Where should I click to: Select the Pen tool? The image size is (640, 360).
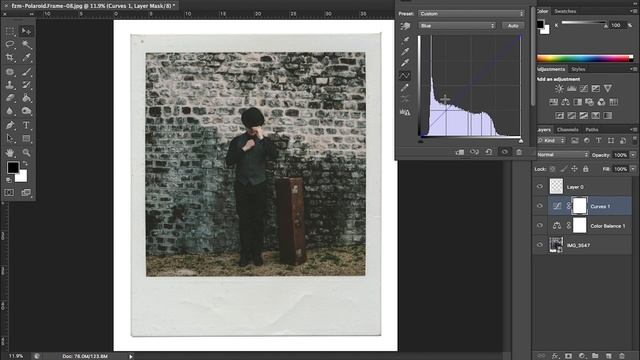[10, 125]
